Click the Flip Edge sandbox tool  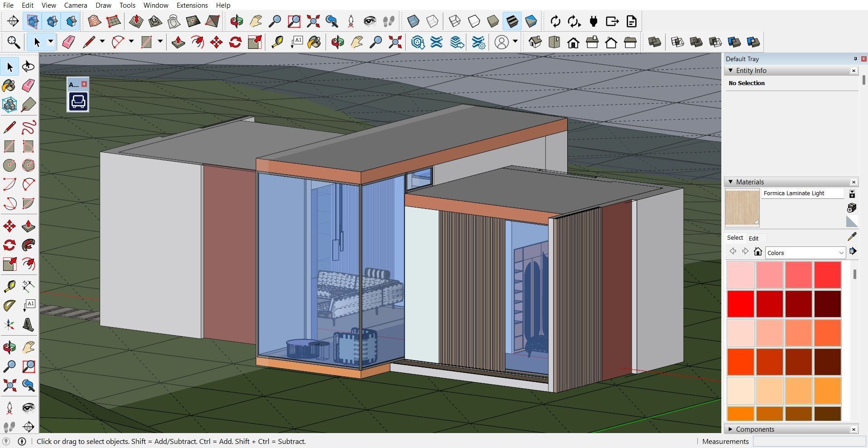212,21
